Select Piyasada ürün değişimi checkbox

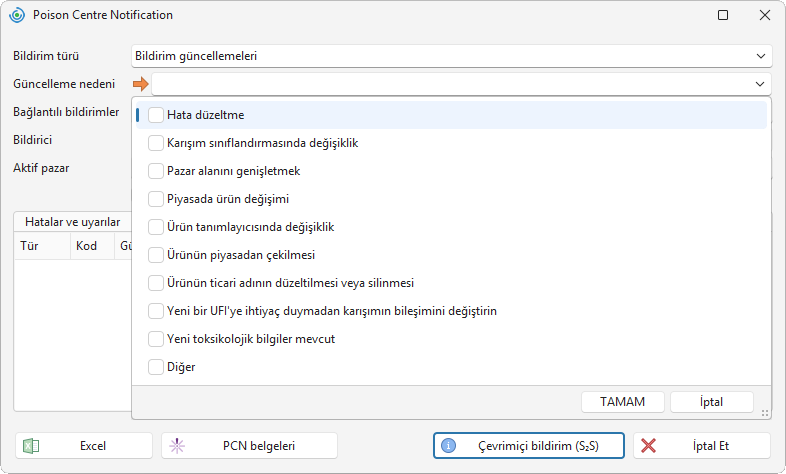tap(155, 199)
